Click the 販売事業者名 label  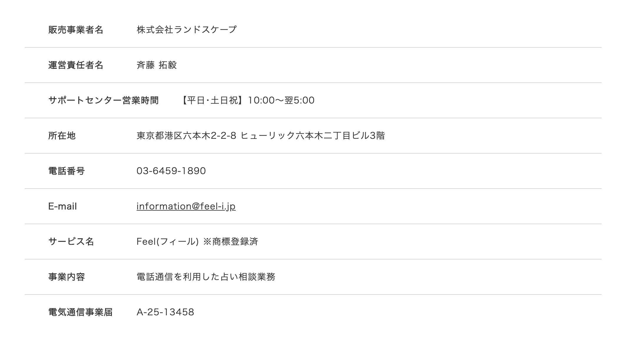[76, 30]
